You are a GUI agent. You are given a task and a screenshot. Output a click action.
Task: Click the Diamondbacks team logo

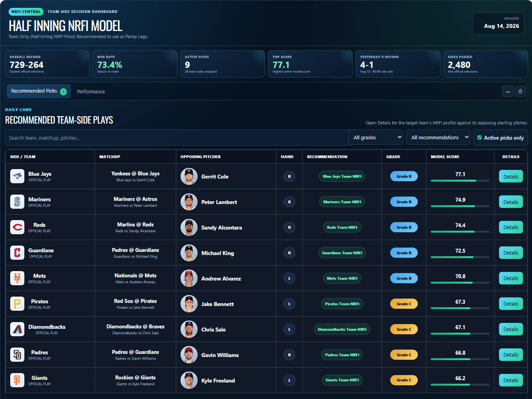coord(17,329)
